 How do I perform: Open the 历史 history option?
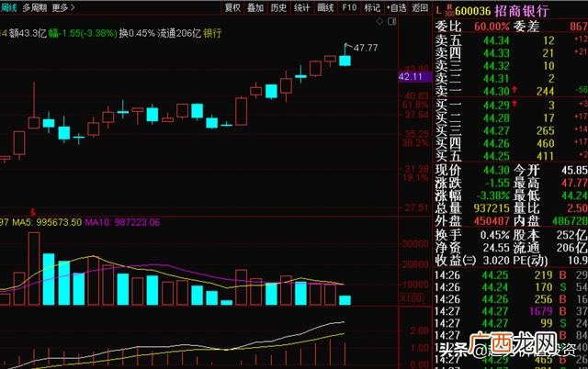click(278, 7)
